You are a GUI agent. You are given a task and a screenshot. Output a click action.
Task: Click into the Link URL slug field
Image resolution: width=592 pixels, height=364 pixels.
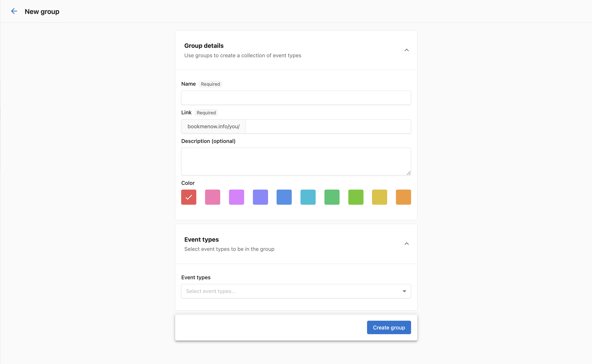coord(328,126)
